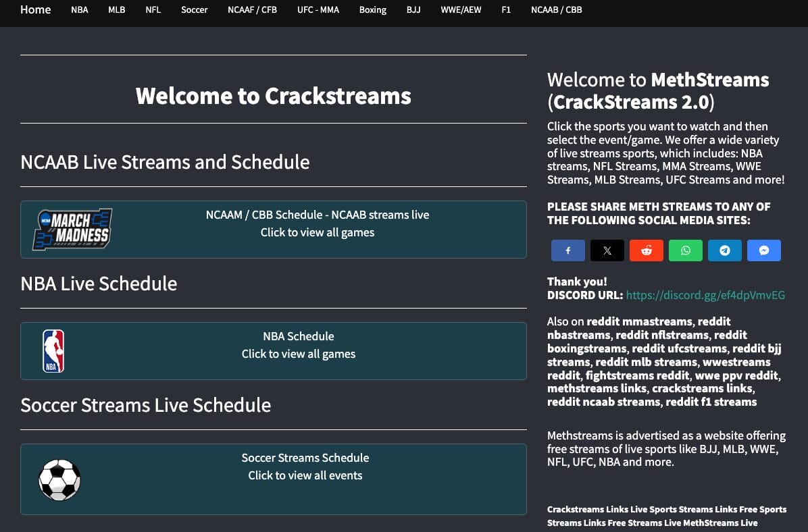Open the Discord invite link
Image resolution: width=808 pixels, height=532 pixels.
[x=705, y=295]
